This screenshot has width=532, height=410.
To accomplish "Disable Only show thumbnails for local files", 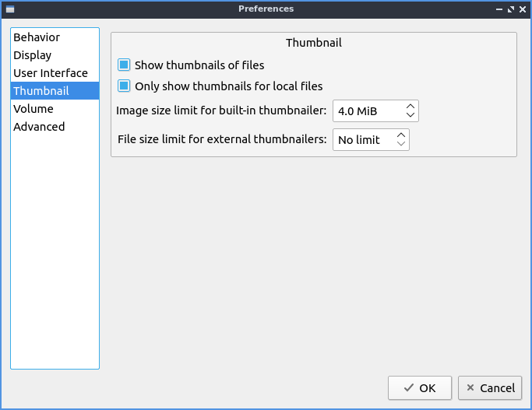I will (x=124, y=86).
